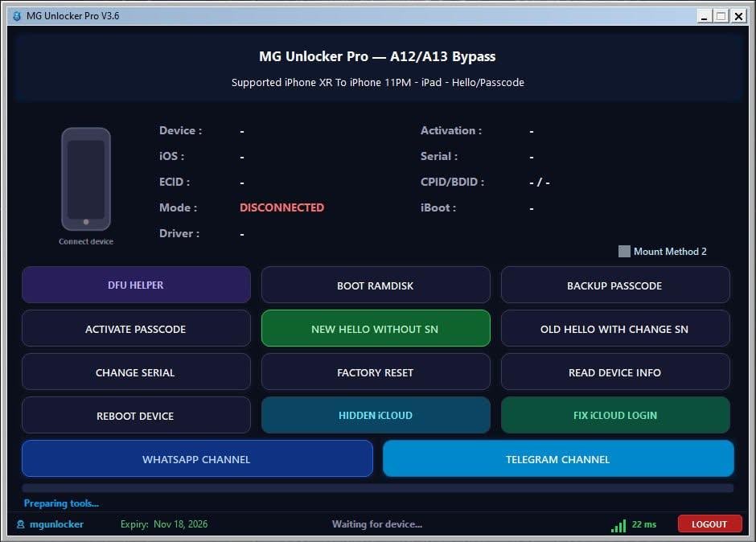Screen dimensions: 756x542
Task: Close the MG Unlocker Pro window
Action: coord(738,16)
